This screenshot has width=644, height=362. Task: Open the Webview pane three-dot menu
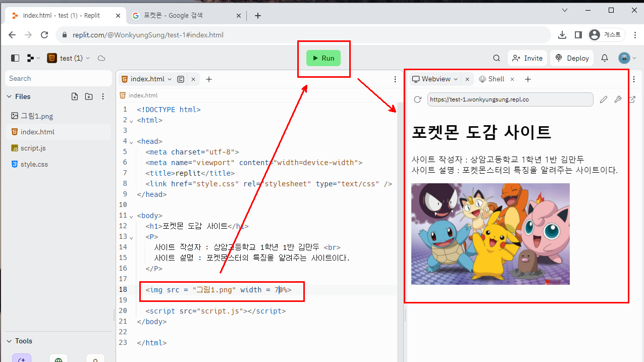[x=634, y=79]
